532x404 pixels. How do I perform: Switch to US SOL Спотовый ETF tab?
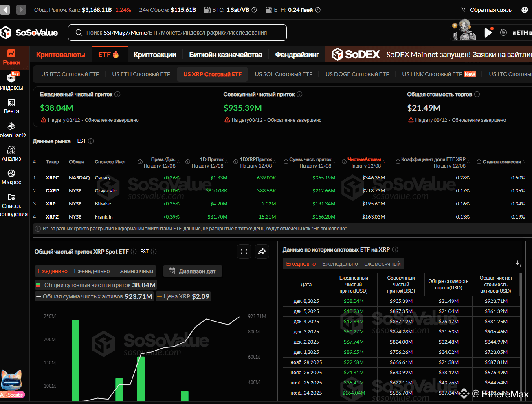click(x=284, y=74)
